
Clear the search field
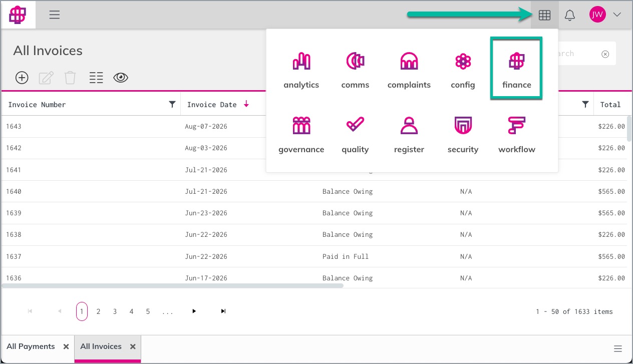pyautogui.click(x=605, y=54)
